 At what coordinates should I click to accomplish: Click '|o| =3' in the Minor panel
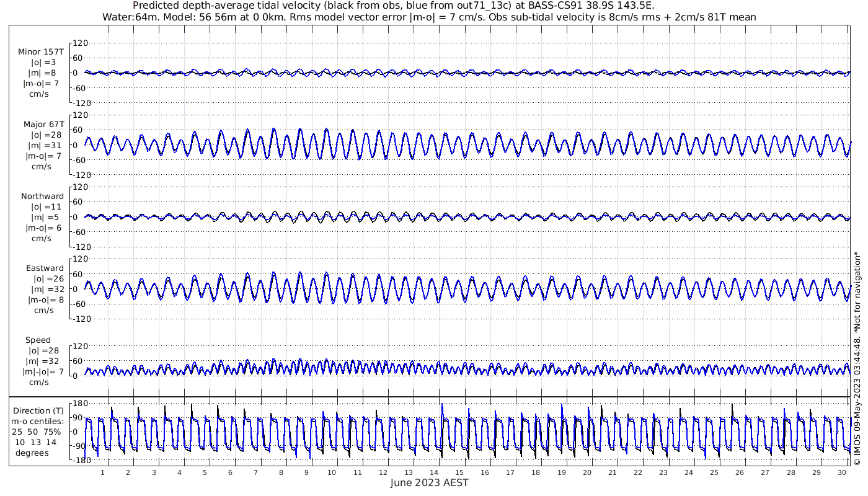point(43,63)
